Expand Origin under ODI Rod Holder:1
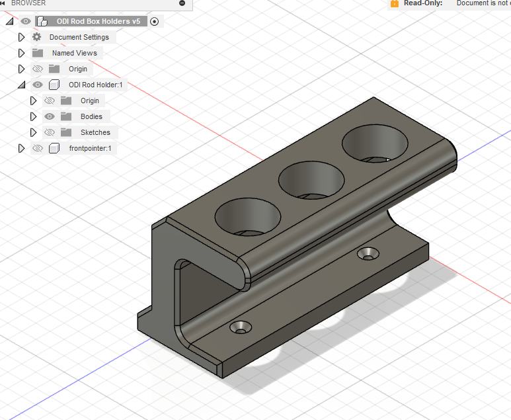The height and width of the screenshot is (420, 511). pyautogui.click(x=33, y=101)
